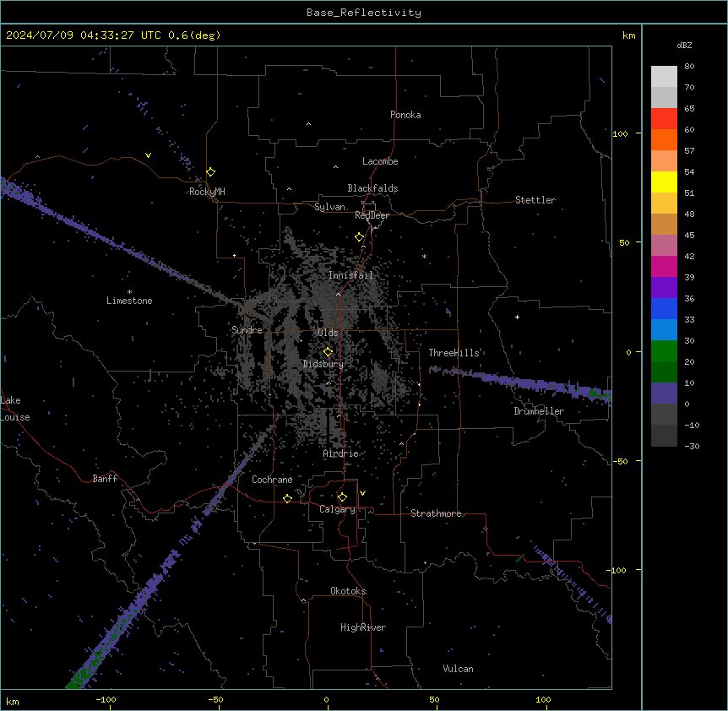Pick the slate-blue swatch between 0 and 10
This screenshot has width=728, height=711.
[664, 393]
